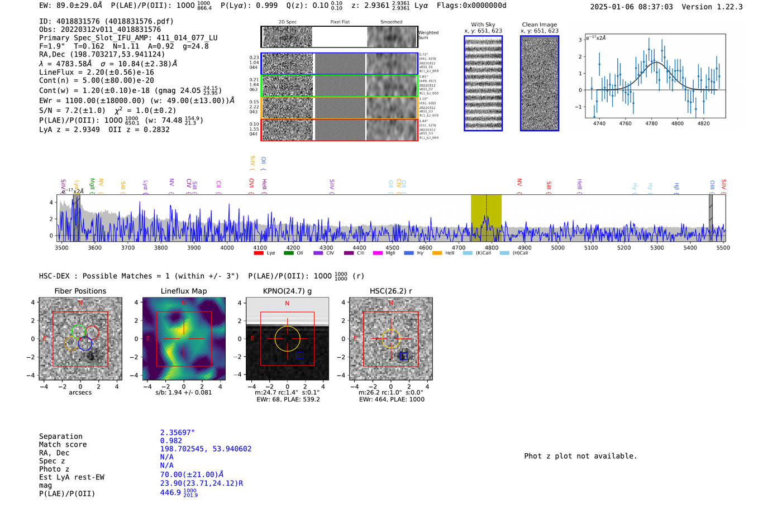
Task: Click the gray hatched band near 5460
Action: tap(711, 218)
